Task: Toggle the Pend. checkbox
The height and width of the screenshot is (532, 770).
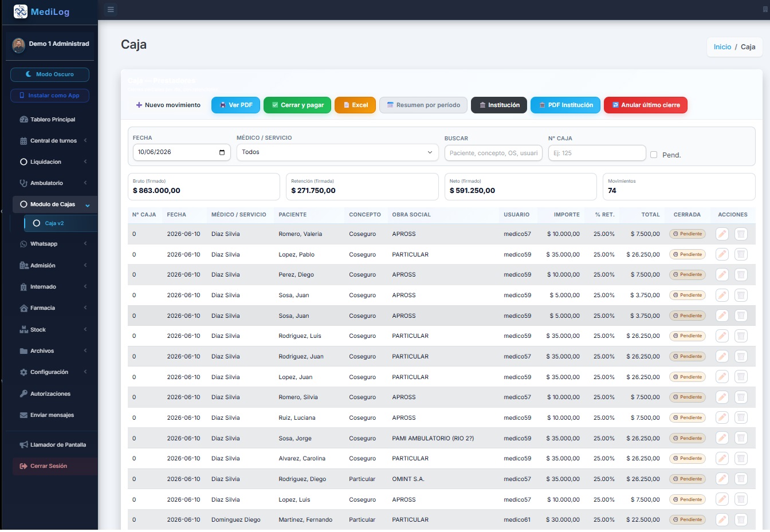Action: pos(654,155)
